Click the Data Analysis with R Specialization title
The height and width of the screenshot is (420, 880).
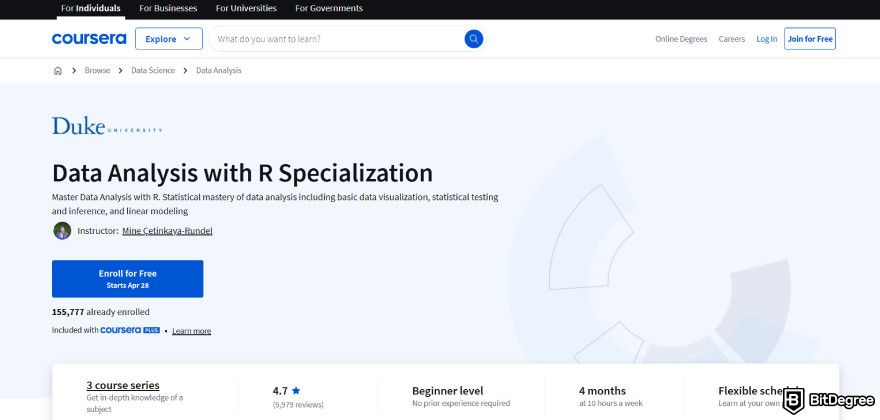(x=242, y=173)
